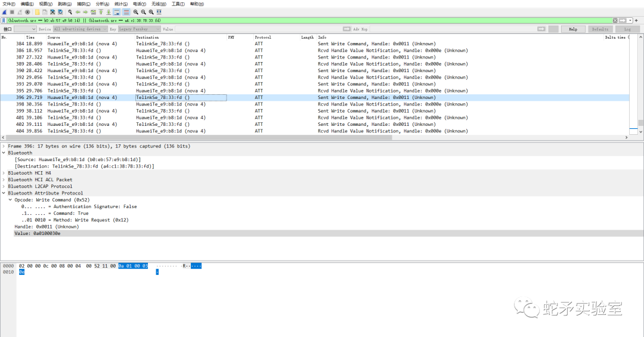Open the 视图(V) menu
Viewport: 644px width, 337px height.
click(x=45, y=4)
